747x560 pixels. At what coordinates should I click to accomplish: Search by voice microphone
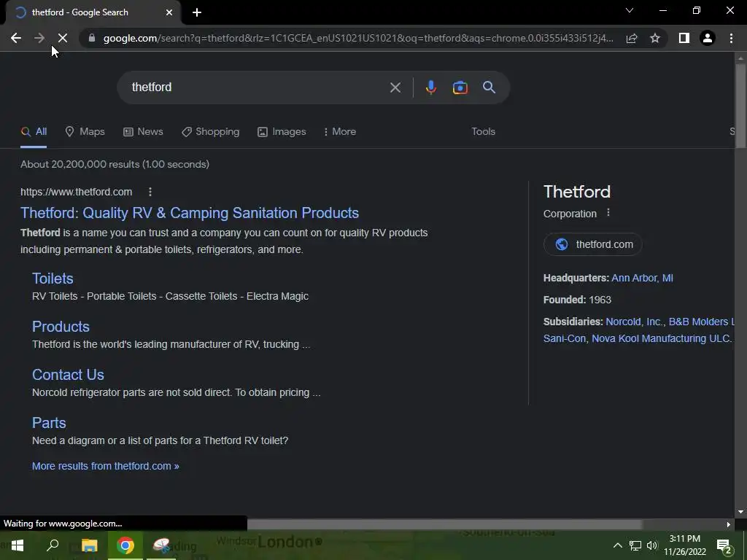point(430,87)
